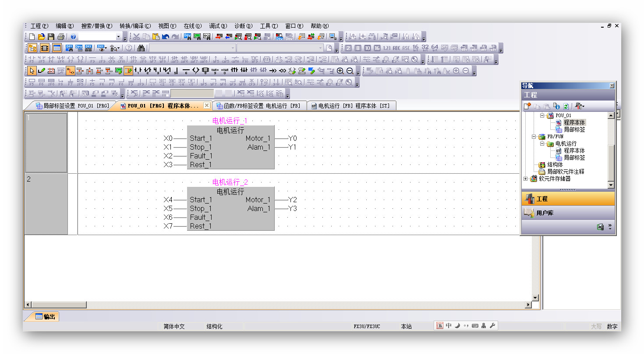Toggle the Navigation window display button

[x=32, y=48]
